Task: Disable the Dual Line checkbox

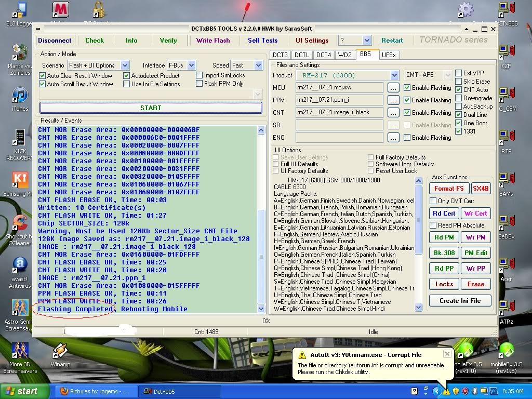Action: [x=459, y=115]
